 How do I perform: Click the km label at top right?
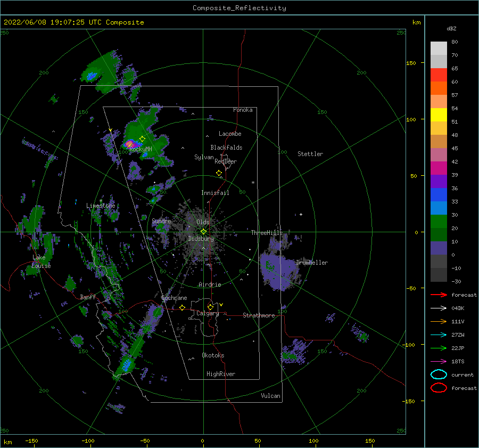(x=416, y=22)
